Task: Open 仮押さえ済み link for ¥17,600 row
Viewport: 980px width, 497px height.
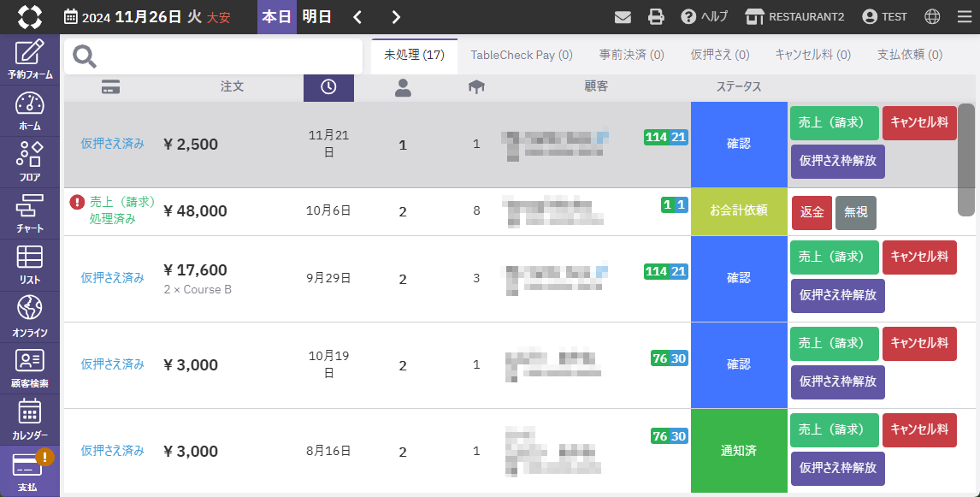Action: (x=113, y=277)
